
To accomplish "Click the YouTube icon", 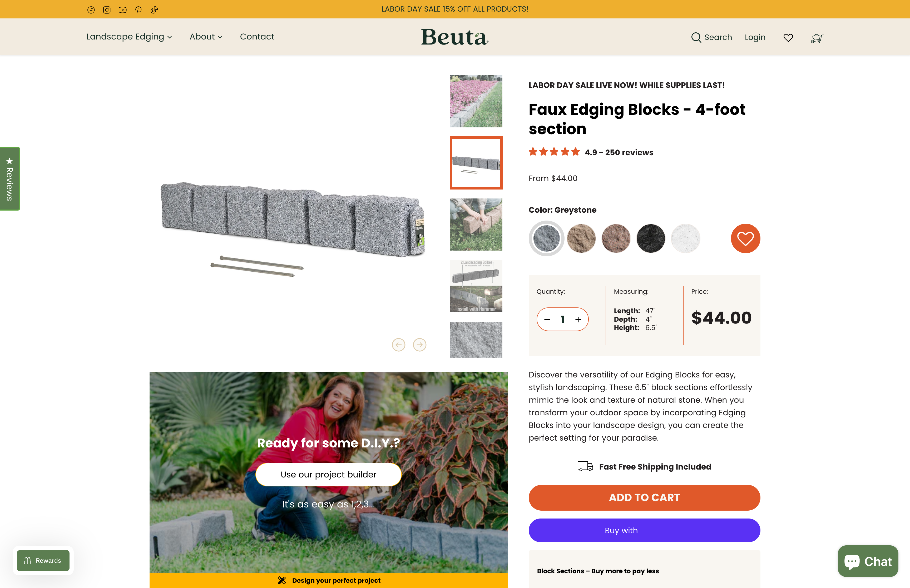I will [122, 9].
